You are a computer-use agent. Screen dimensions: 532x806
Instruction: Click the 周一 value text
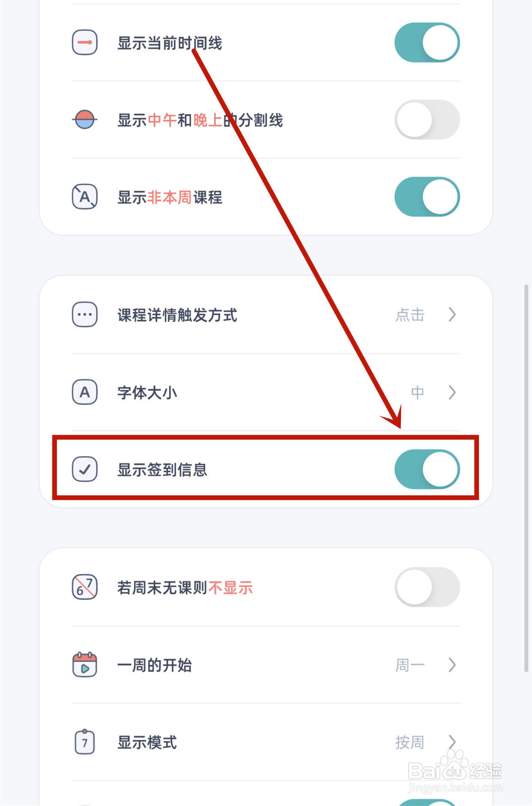pyautogui.click(x=410, y=665)
